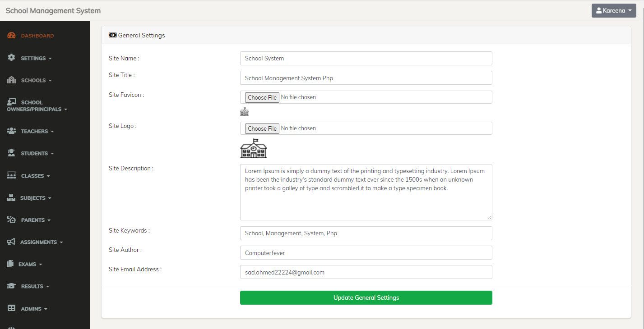Click the General Settings header icon
The image size is (644, 329).
(112, 35)
